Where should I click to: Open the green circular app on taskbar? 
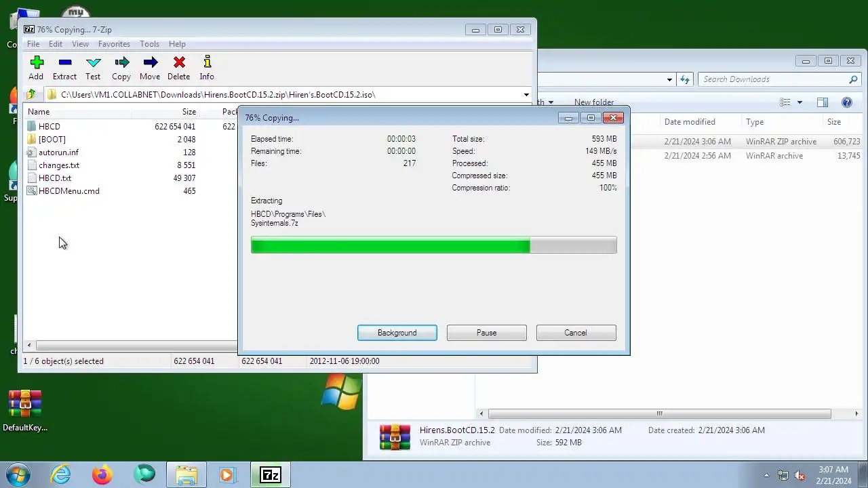click(144, 474)
